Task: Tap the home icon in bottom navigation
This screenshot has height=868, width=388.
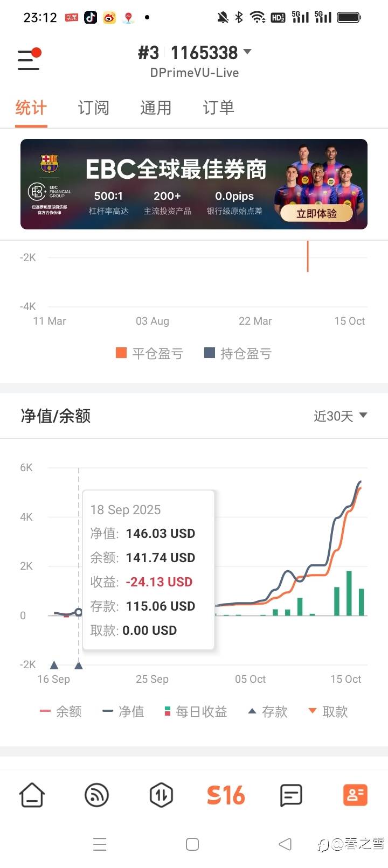Action: click(32, 795)
